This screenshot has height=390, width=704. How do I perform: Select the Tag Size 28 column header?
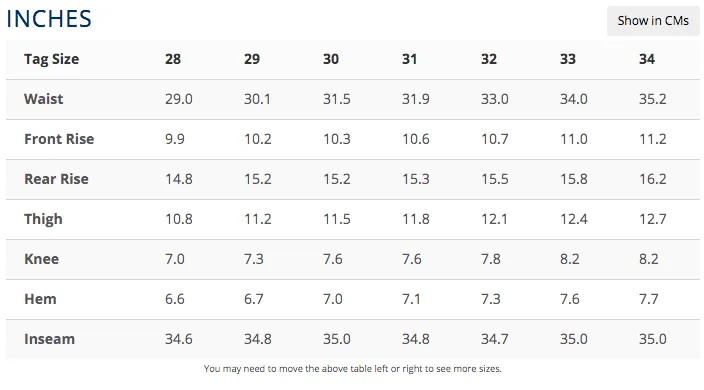pyautogui.click(x=173, y=59)
